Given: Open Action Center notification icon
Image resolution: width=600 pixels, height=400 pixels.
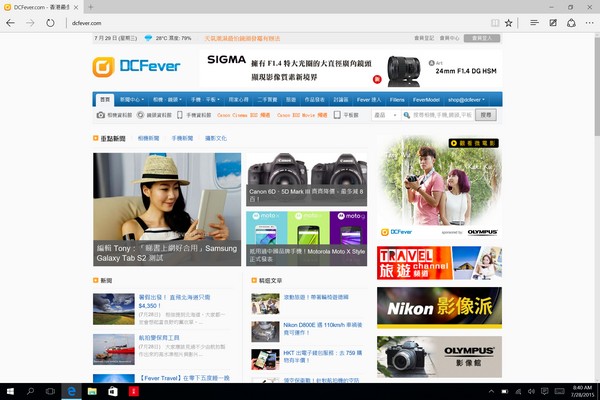Looking at the screenshot, I should coord(545,391).
